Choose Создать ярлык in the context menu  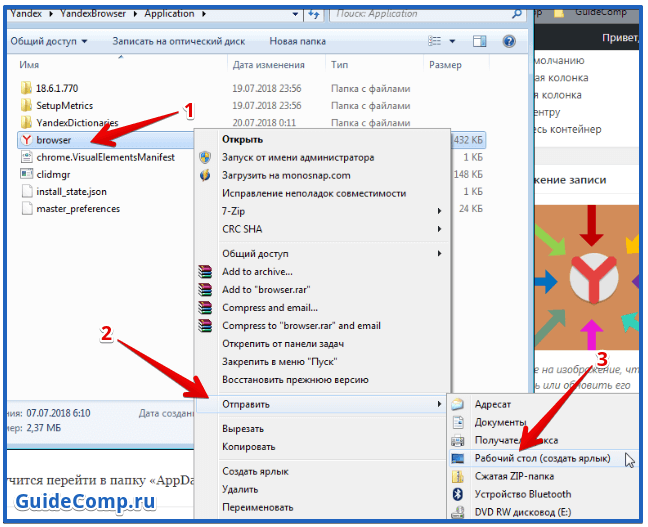tap(255, 472)
